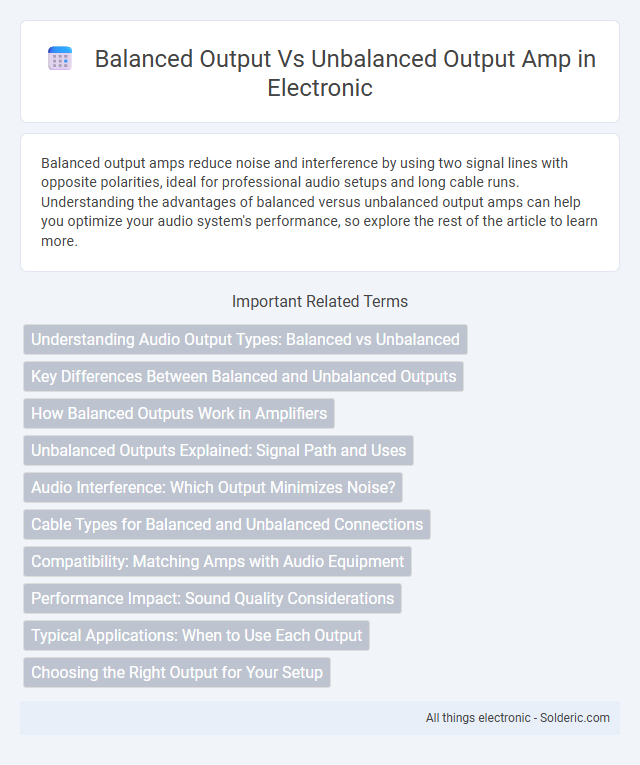
Task: Open 'Key Differences Between Balanced and Unbalanced Outputs'
Action: coord(243,376)
